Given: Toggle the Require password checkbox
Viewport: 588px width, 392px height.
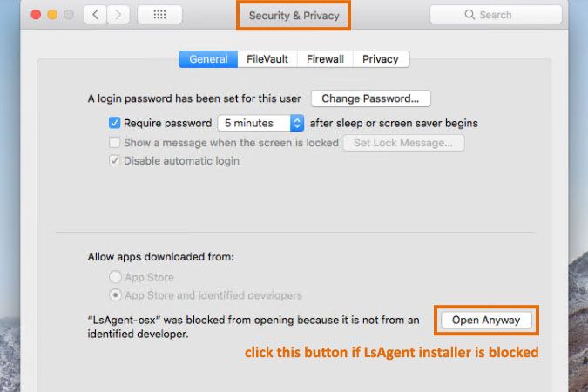Looking at the screenshot, I should point(114,124).
